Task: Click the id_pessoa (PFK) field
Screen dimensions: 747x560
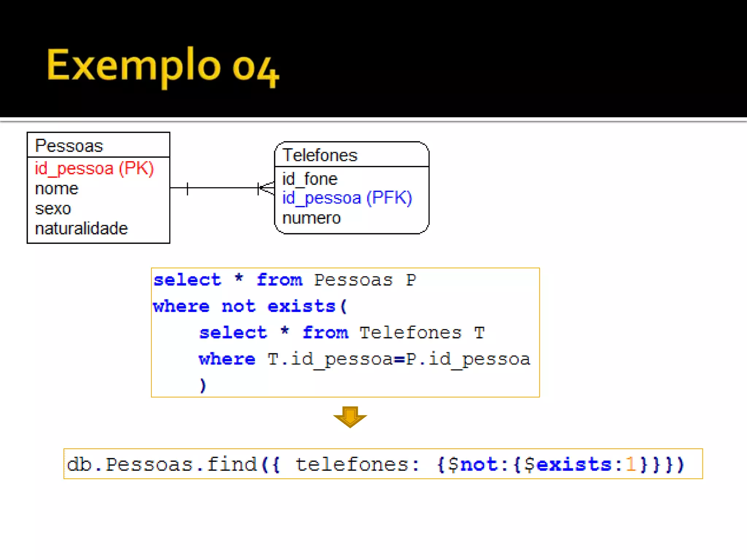Action: (x=347, y=198)
